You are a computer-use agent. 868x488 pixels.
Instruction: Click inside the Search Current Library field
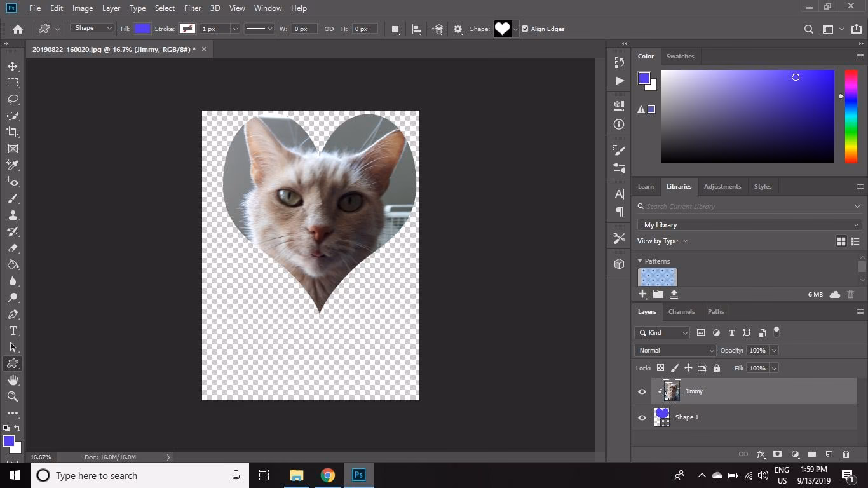[x=699, y=206]
